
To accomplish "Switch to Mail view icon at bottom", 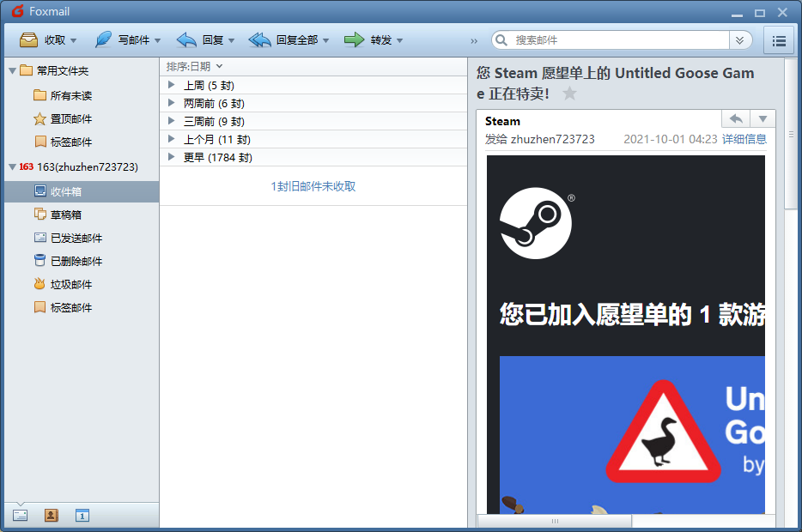I will coord(21,515).
